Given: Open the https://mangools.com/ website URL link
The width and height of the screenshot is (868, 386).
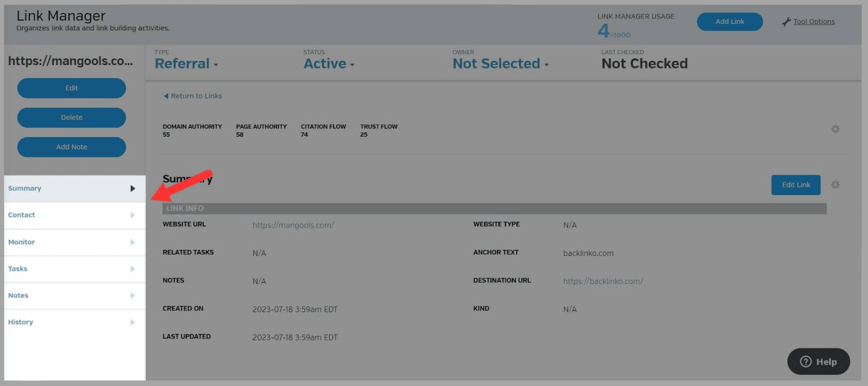Looking at the screenshot, I should (293, 225).
